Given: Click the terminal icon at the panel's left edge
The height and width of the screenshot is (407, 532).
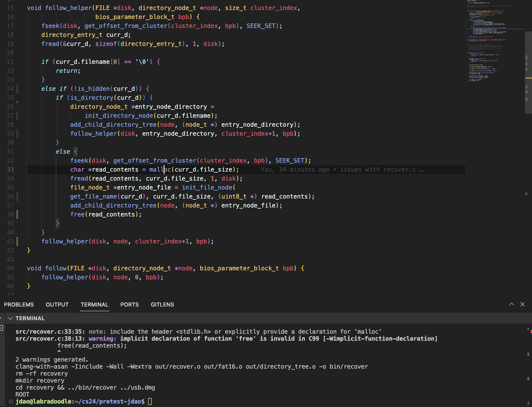Looking at the screenshot, I should point(1,328).
